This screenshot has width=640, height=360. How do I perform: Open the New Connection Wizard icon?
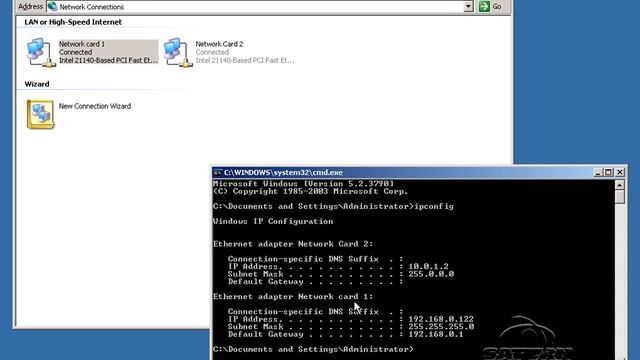(40, 114)
